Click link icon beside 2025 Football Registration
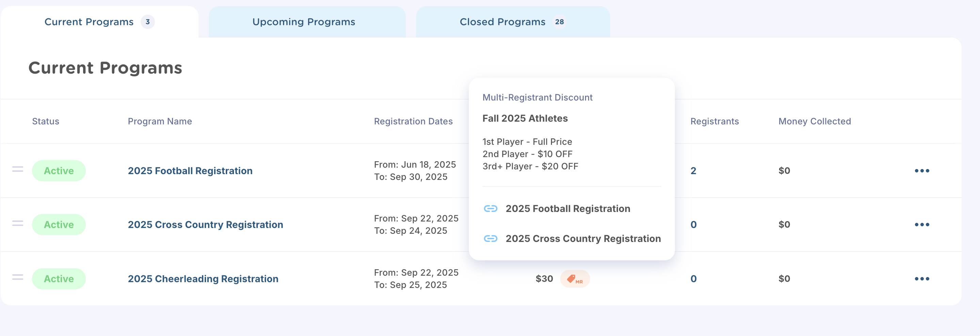Viewport: 980px width, 336px height. 490,209
